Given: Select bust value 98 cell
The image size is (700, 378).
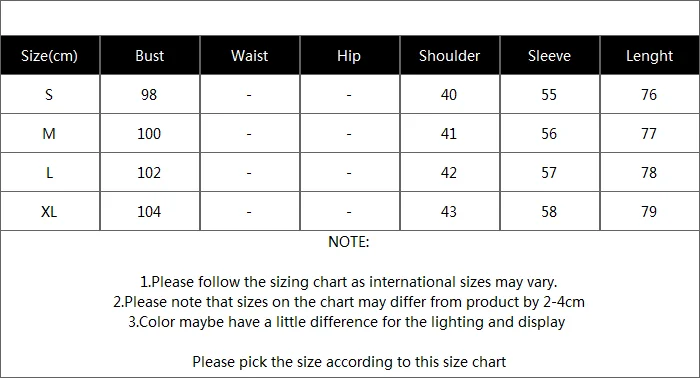Looking at the screenshot, I should pyautogui.click(x=150, y=94).
